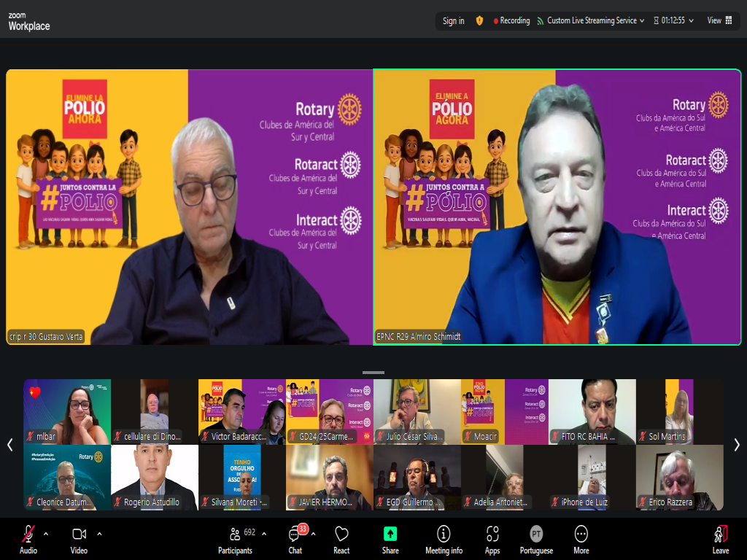Open the View layout menu
This screenshot has width=747, height=560.
tap(719, 20)
